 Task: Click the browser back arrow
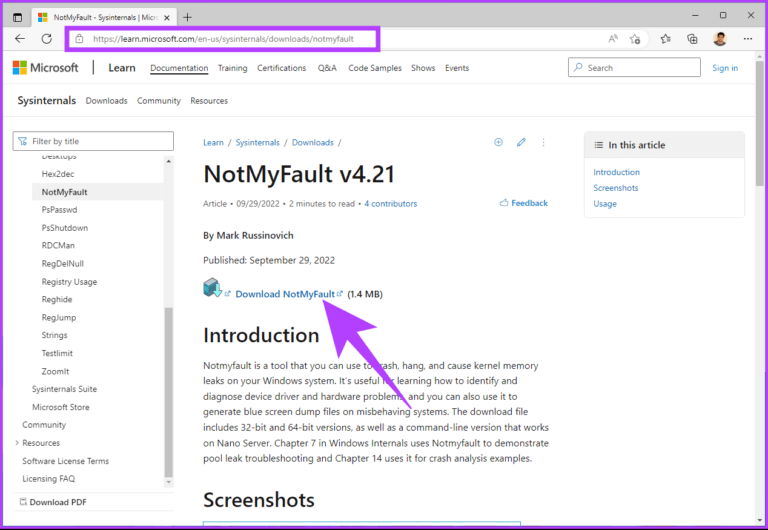[20, 39]
